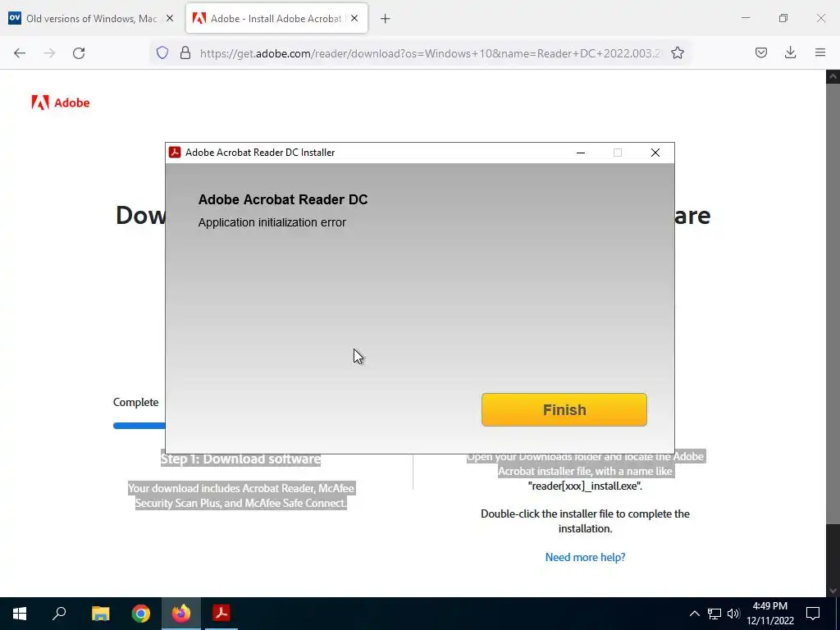Restore down the Firefox browser window
Screen dimensions: 840x630
point(783,18)
